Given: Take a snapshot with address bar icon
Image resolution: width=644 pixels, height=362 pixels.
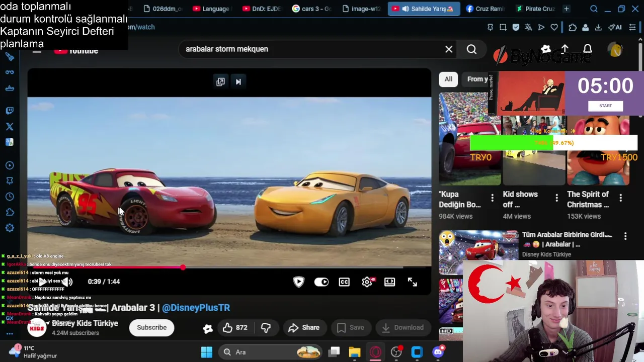Looking at the screenshot, I should click(x=503, y=27).
